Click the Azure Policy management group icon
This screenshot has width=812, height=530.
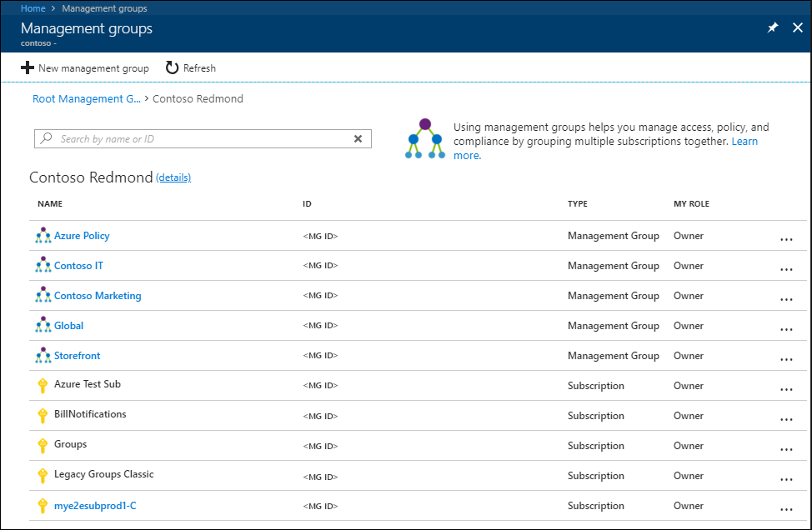[x=43, y=236]
